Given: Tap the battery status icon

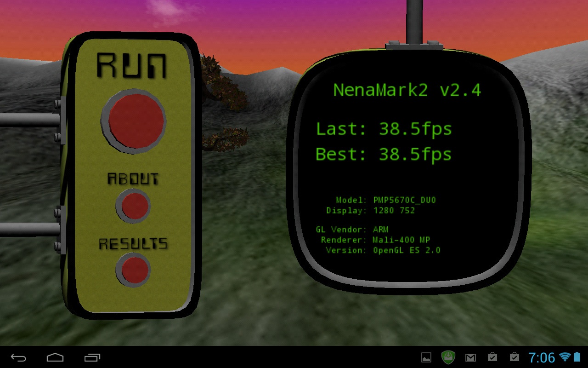Looking at the screenshot, I should 577,357.
